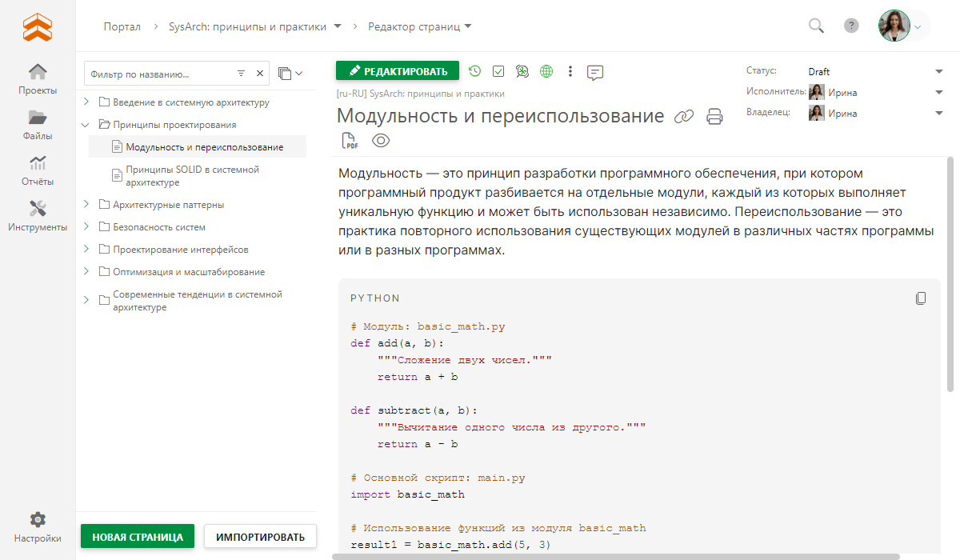This screenshot has width=960, height=560.
Task: Click the НОВАЯ СТРАНИЦА button
Action: (138, 537)
